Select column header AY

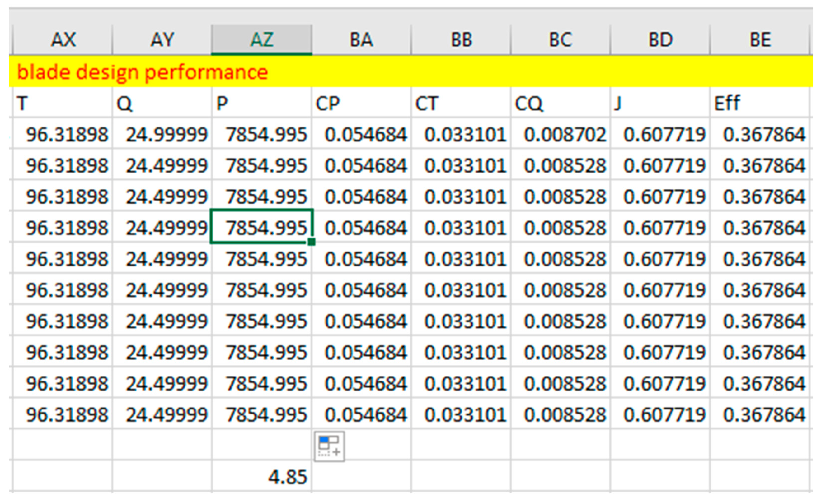tap(162, 40)
